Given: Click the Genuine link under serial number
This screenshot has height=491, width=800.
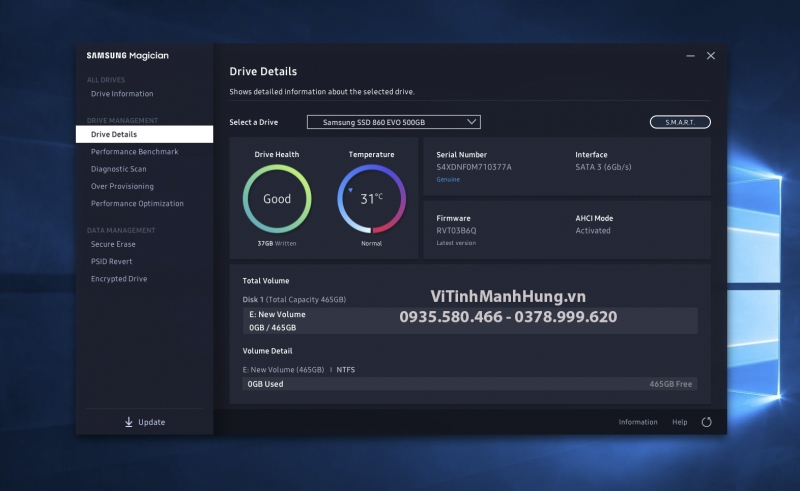Looking at the screenshot, I should (448, 180).
